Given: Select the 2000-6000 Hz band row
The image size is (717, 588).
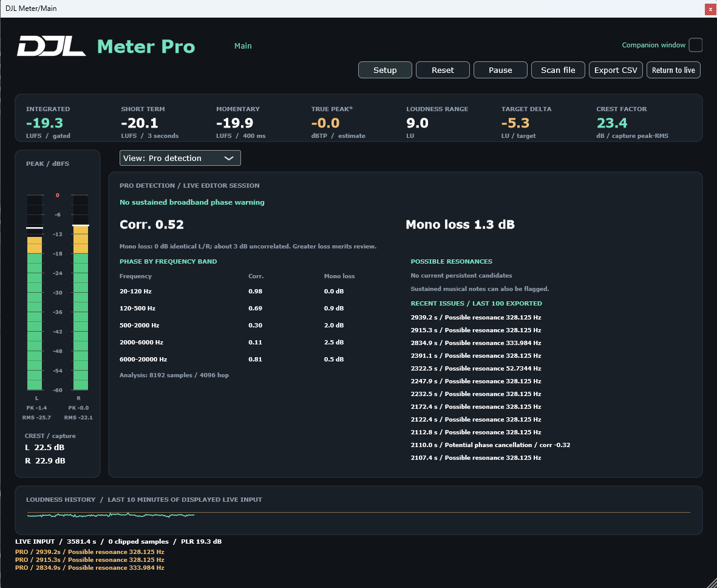Looking at the screenshot, I should coord(232,342).
